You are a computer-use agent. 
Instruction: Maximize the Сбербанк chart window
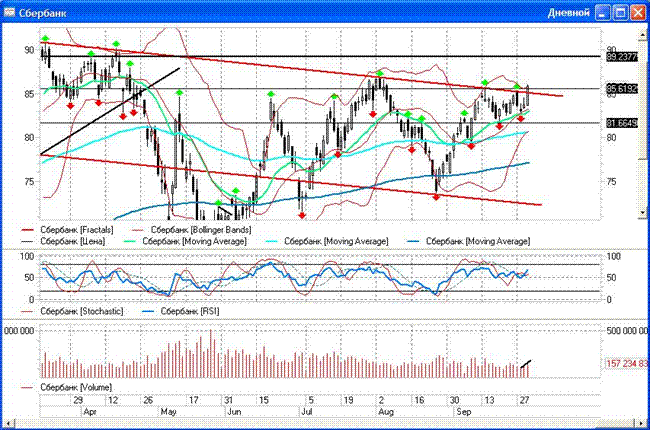(620, 13)
